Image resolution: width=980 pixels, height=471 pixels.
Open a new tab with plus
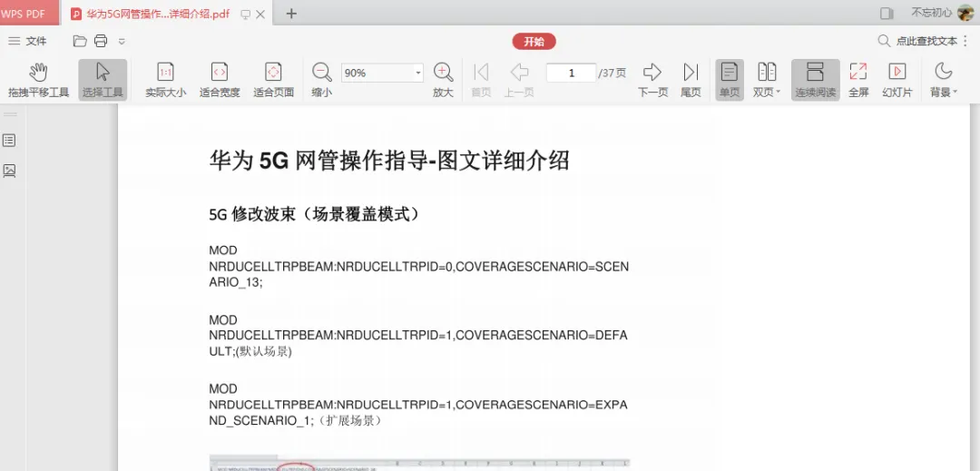(x=291, y=14)
